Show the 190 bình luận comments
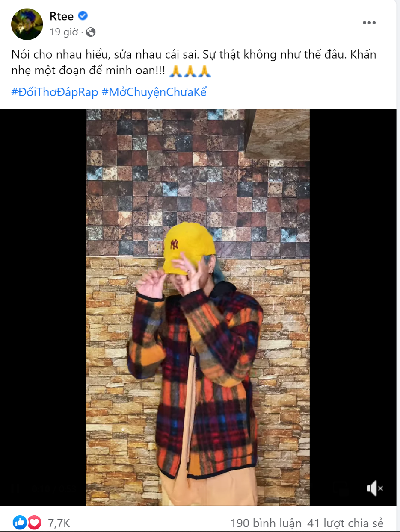This screenshot has width=400, height=532. (266, 523)
